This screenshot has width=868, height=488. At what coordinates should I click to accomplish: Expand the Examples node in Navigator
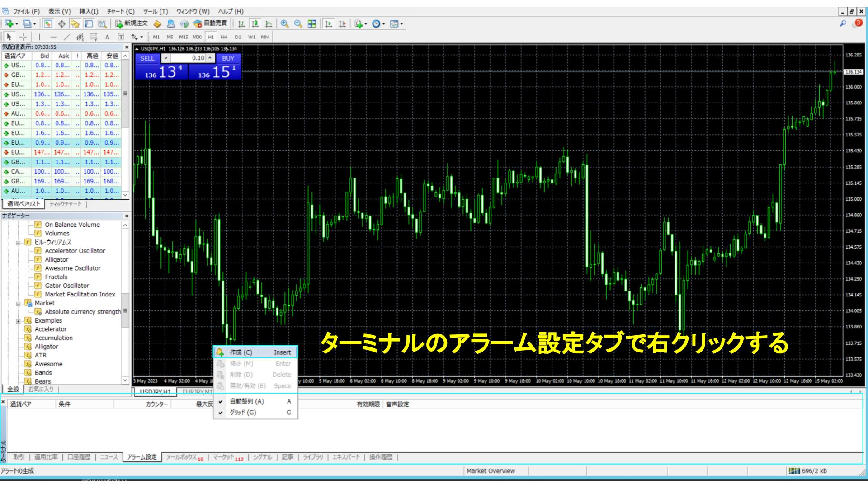point(18,320)
